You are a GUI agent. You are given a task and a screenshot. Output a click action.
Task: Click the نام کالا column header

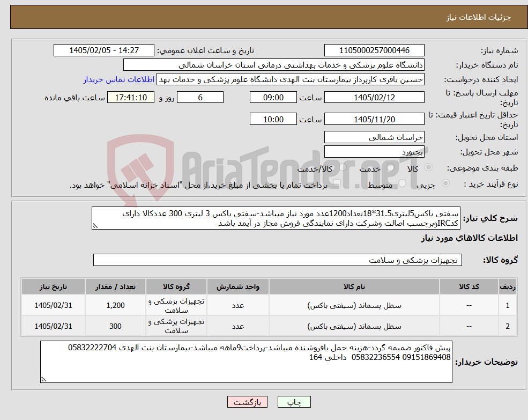pos(354,286)
